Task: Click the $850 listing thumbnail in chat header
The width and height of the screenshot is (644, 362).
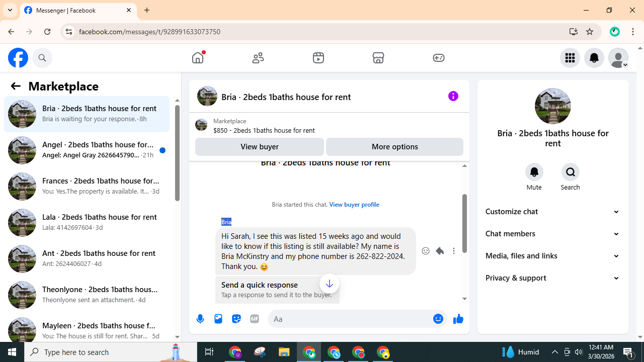Action: click(201, 125)
